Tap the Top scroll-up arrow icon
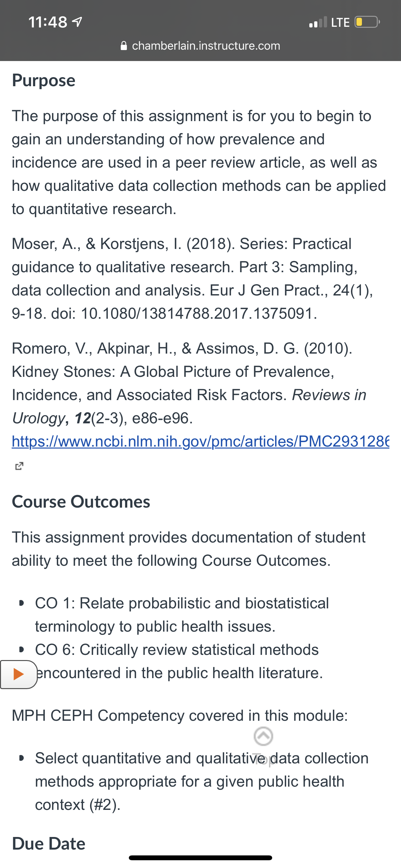The width and height of the screenshot is (401, 868). click(263, 736)
